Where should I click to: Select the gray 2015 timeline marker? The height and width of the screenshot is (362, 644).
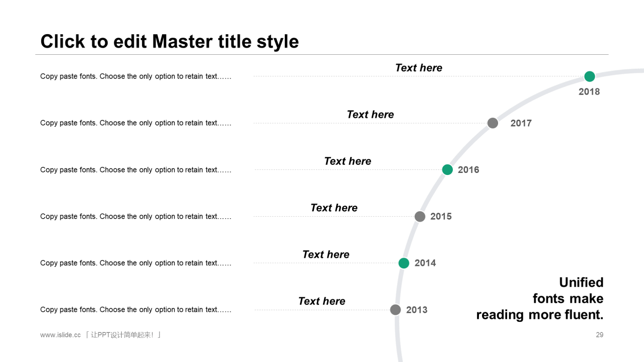[420, 217]
